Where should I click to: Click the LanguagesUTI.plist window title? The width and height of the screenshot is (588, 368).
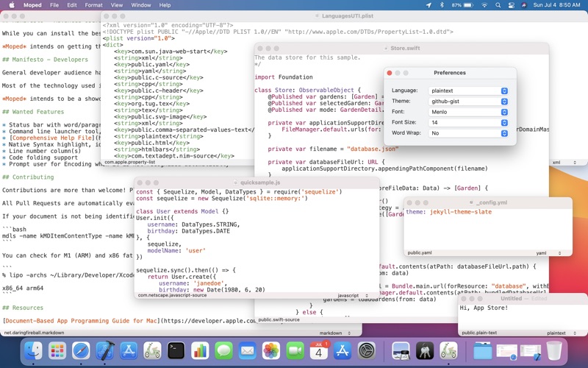[348, 16]
